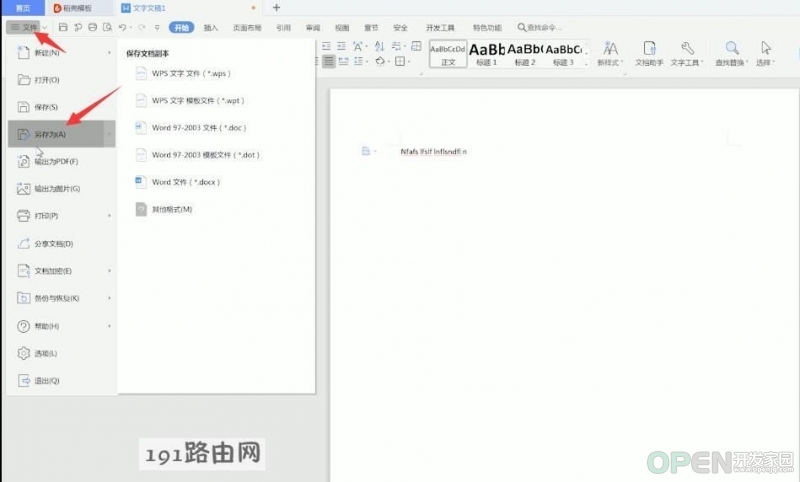
Task: Select the 开始 ribbon tab
Action: (182, 28)
